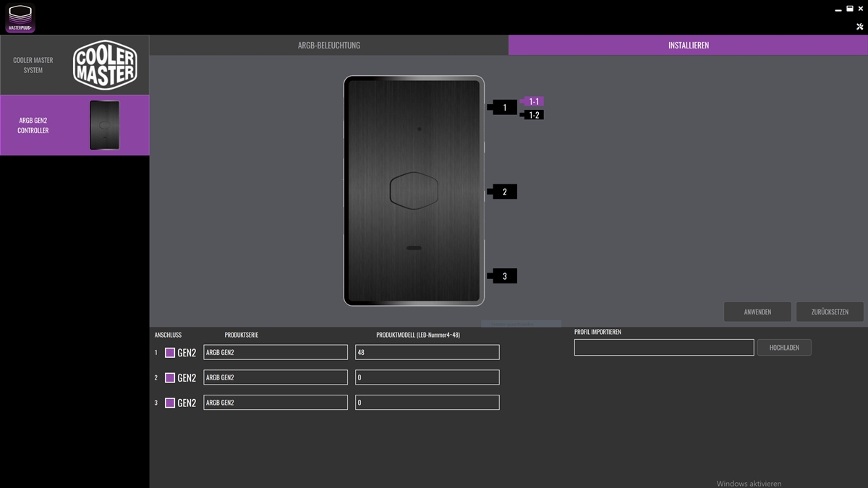Open Produktserie field for port 3
868x488 pixels.
pyautogui.click(x=276, y=403)
